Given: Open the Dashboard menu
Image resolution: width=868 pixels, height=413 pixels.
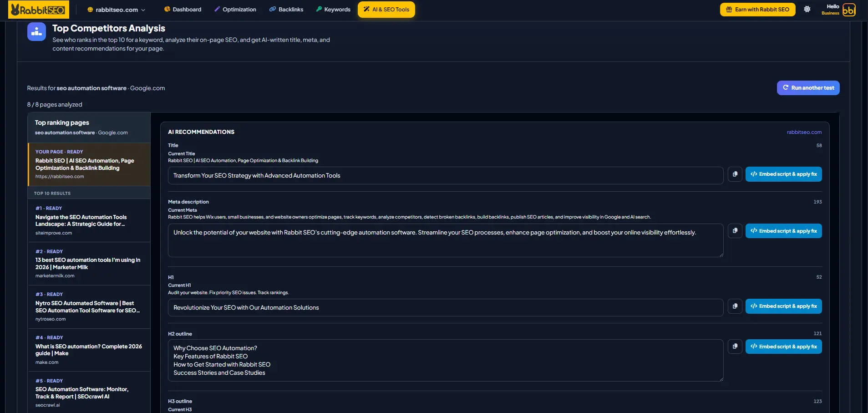Looking at the screenshot, I should [183, 10].
